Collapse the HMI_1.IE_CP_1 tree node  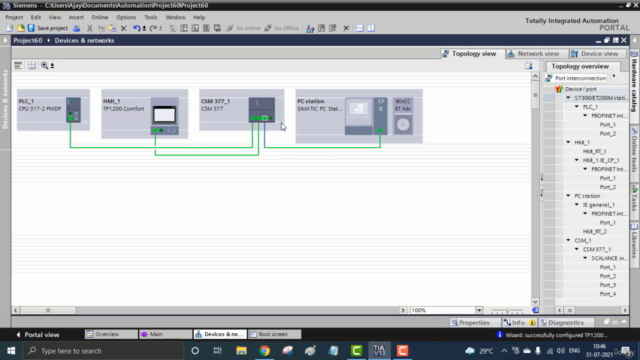coord(577,160)
